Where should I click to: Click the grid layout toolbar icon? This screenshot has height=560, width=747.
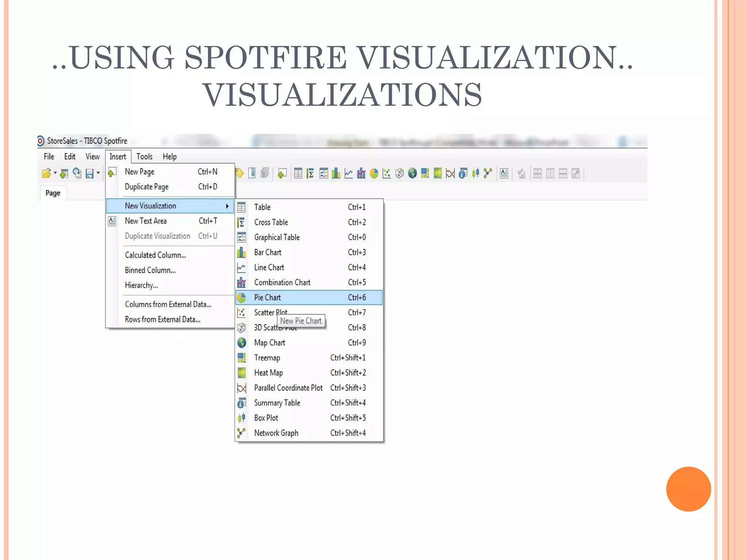tap(538, 174)
